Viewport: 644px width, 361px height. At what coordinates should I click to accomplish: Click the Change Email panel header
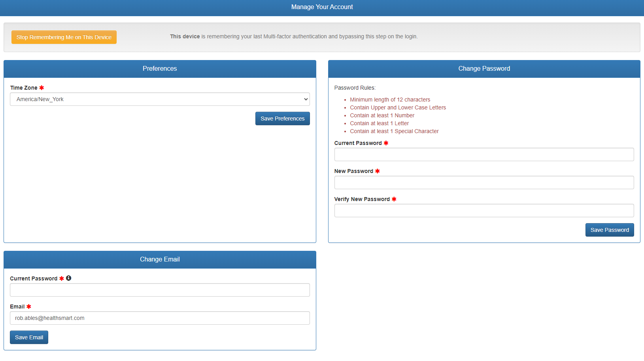pyautogui.click(x=160, y=259)
